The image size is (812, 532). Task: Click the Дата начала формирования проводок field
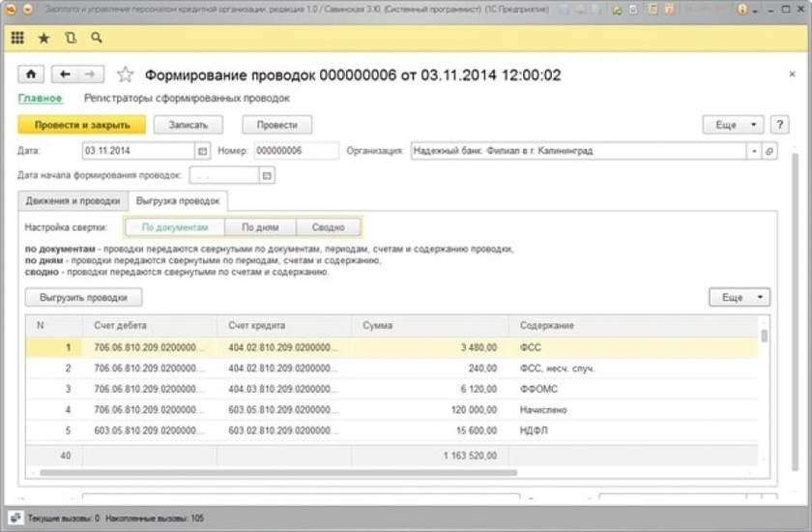click(x=224, y=175)
